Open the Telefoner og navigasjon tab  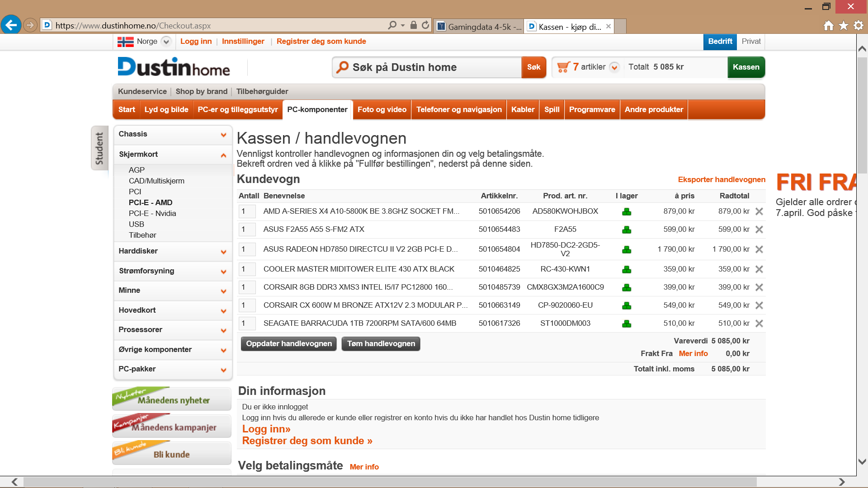coord(459,110)
